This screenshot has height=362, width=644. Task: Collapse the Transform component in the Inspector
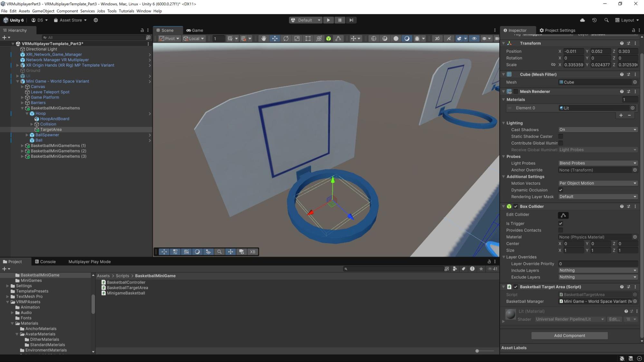tap(504, 43)
